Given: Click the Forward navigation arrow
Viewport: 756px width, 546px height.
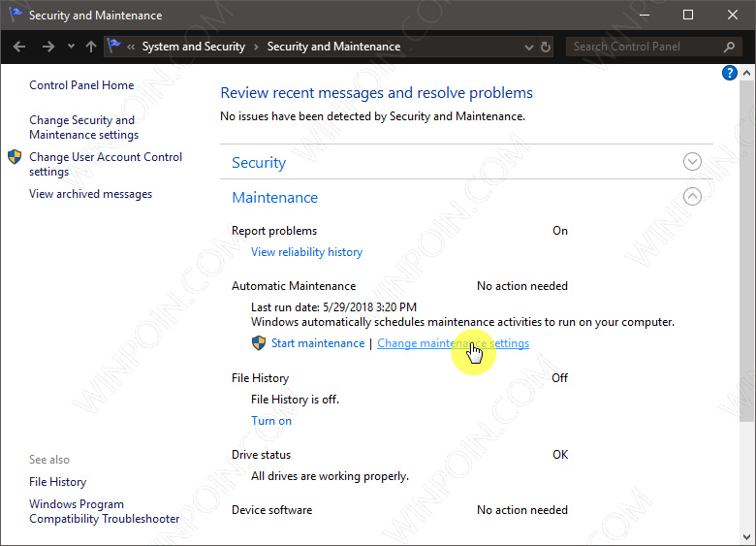Looking at the screenshot, I should click(48, 47).
